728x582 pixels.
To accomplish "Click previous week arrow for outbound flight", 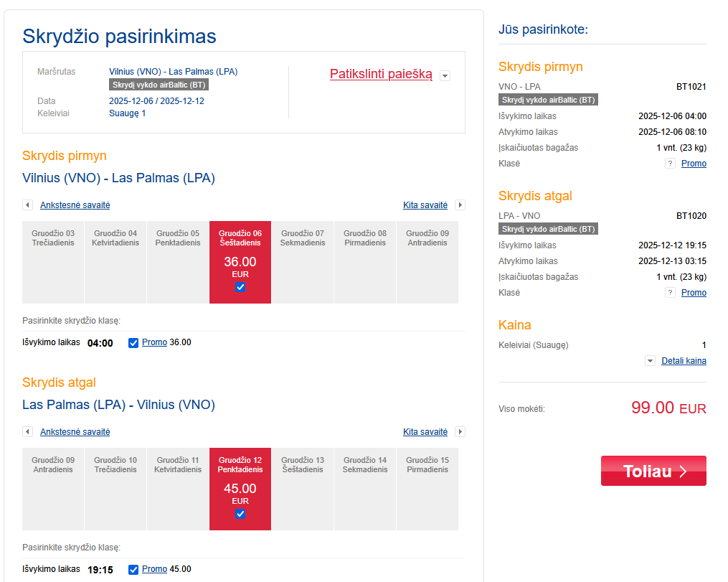I will point(27,205).
